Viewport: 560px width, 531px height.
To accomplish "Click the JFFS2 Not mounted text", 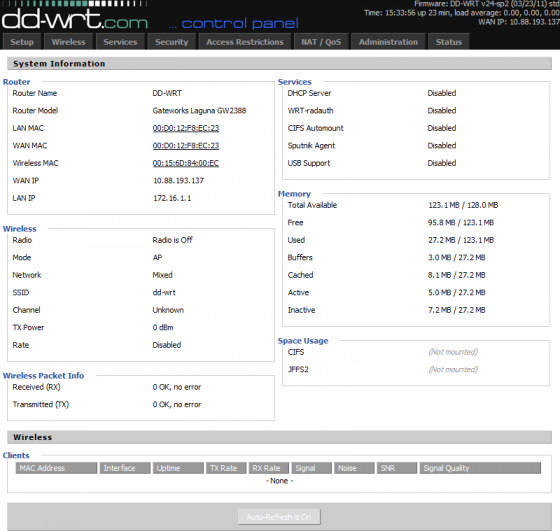I will coord(453,370).
